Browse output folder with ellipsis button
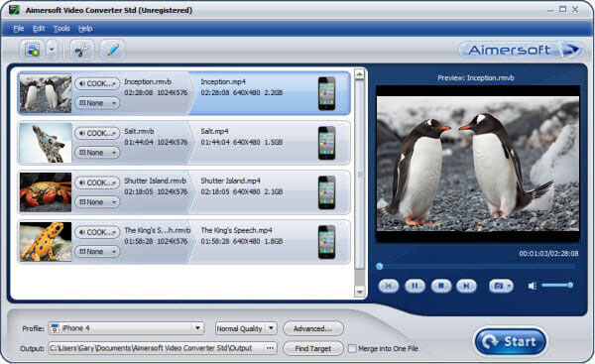 tap(270, 348)
